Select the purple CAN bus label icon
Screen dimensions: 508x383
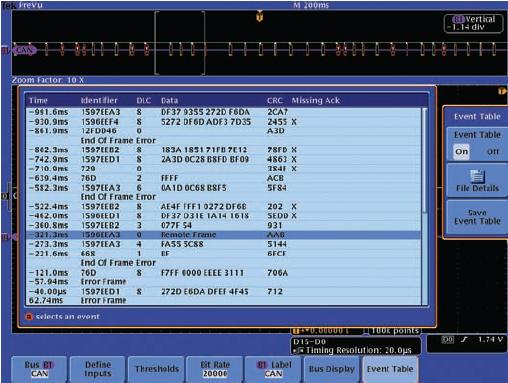point(25,50)
